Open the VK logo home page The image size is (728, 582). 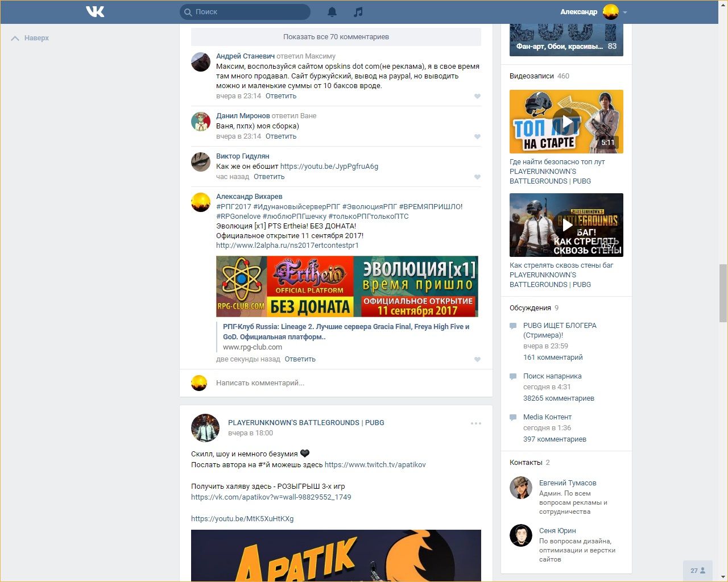coord(95,11)
